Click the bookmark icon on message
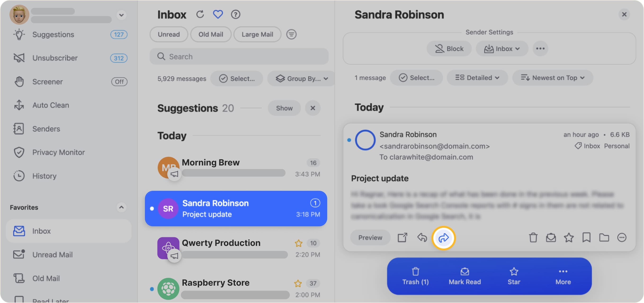This screenshot has width=644, height=303. [x=586, y=237]
